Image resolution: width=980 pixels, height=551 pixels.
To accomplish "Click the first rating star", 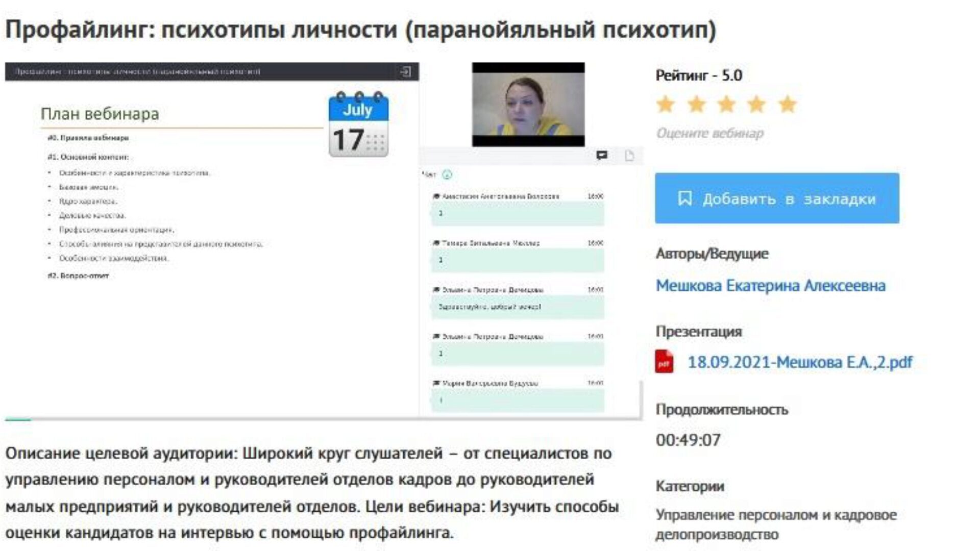I will pyautogui.click(x=666, y=104).
